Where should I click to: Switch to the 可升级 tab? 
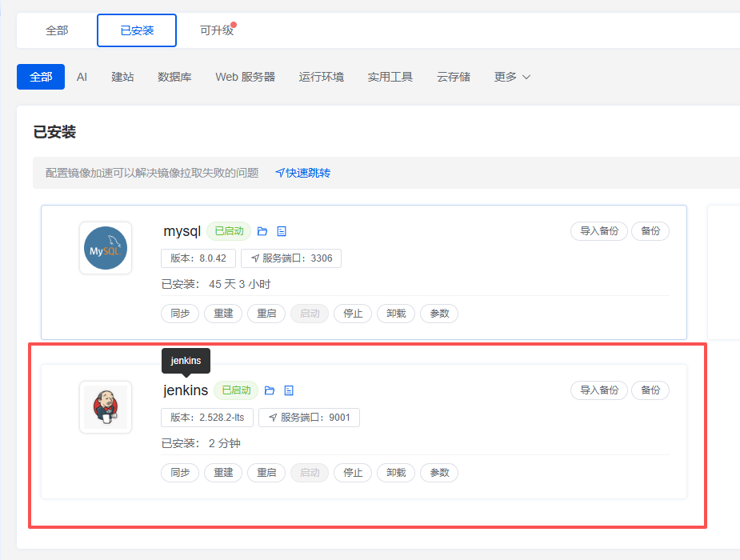[x=217, y=30]
